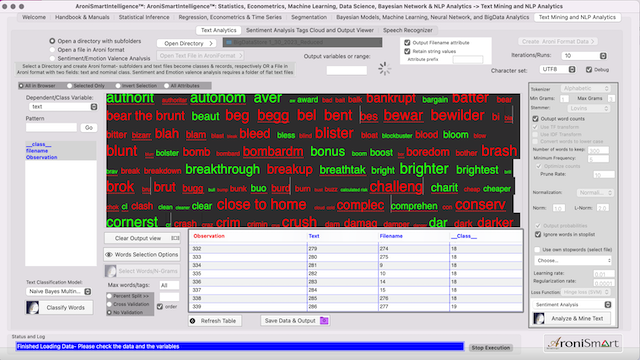The width and height of the screenshot is (640, 360).
Task: Click the moon icon beside Classify Words
Action: (32, 307)
